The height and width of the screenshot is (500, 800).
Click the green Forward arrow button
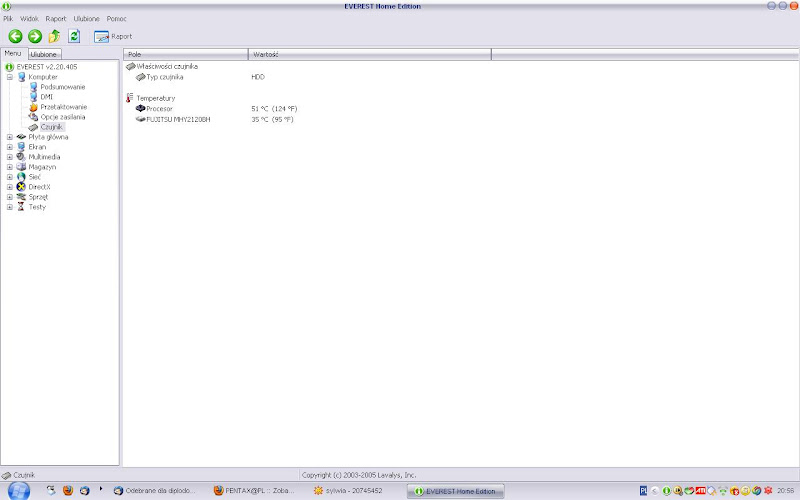tap(35, 36)
